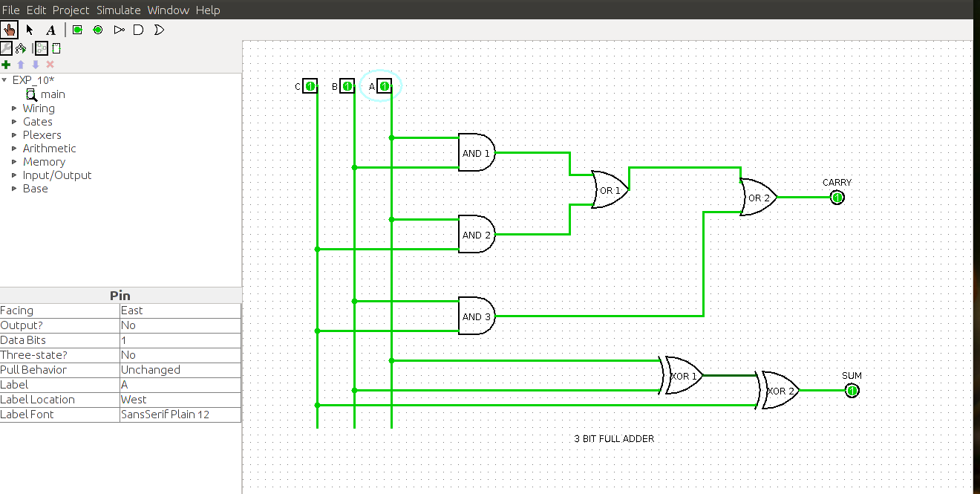Viewport: 980px width, 494px height.
Task: Add a new circuit with the green plus
Action: (x=6, y=65)
